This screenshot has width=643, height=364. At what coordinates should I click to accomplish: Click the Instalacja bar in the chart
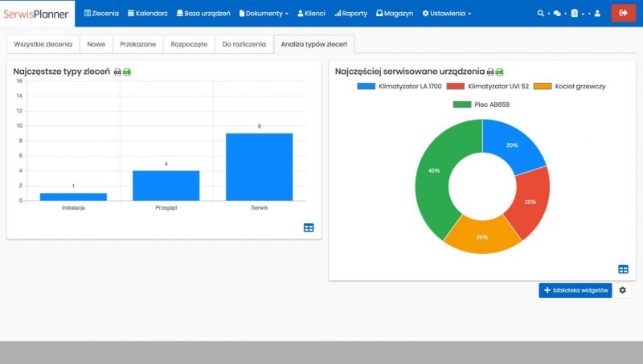click(73, 197)
